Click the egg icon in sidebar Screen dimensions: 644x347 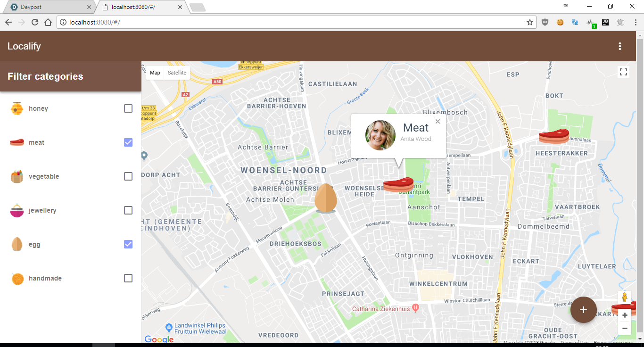[17, 244]
